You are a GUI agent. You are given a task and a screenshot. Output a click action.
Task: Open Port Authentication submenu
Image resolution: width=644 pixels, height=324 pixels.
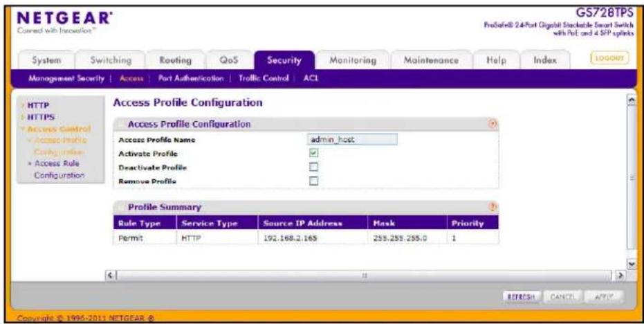pyautogui.click(x=191, y=78)
